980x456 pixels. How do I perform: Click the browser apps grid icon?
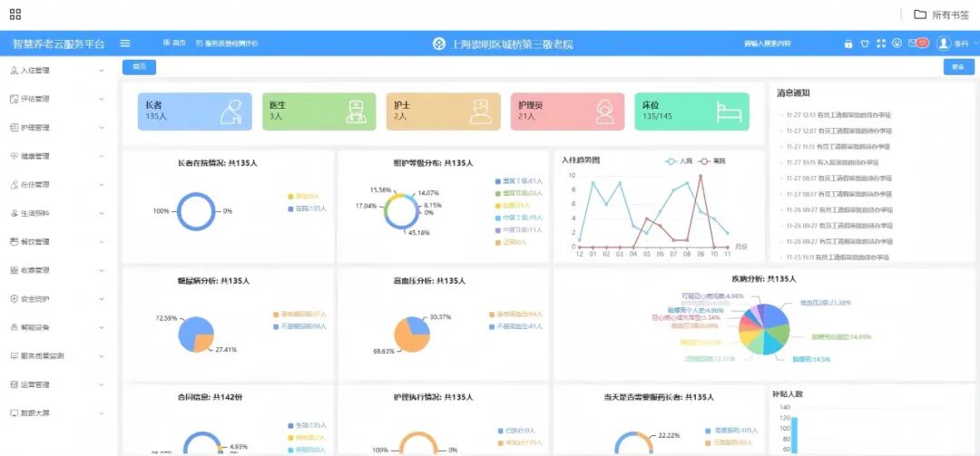tap(15, 15)
